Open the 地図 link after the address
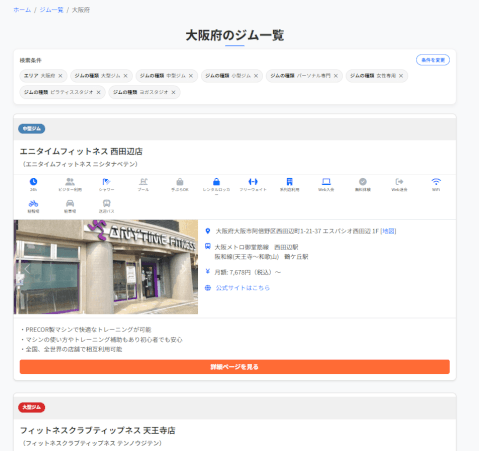479x451 pixels. (388, 231)
